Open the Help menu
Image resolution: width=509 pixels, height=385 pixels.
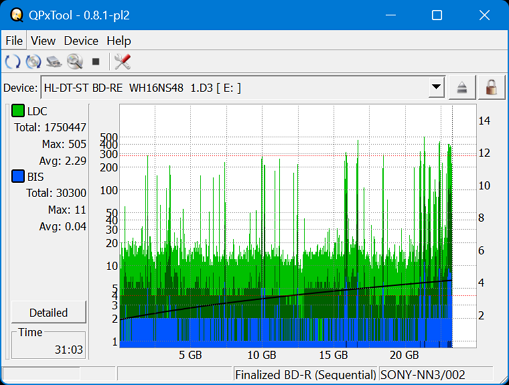click(x=119, y=41)
